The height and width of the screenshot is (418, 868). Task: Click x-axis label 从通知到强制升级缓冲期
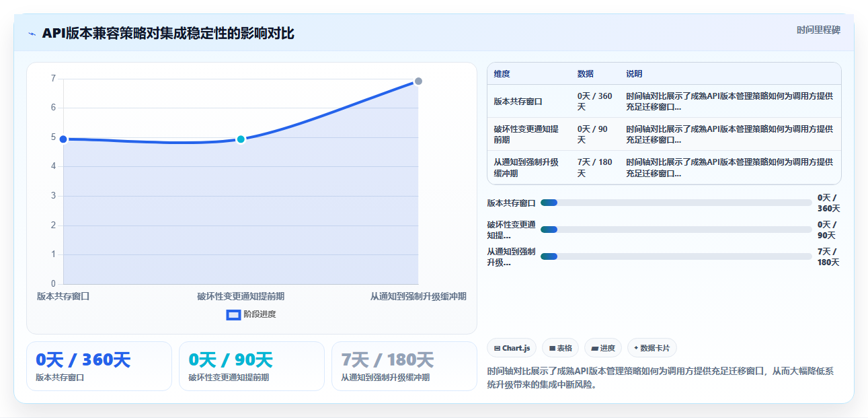[x=418, y=296]
